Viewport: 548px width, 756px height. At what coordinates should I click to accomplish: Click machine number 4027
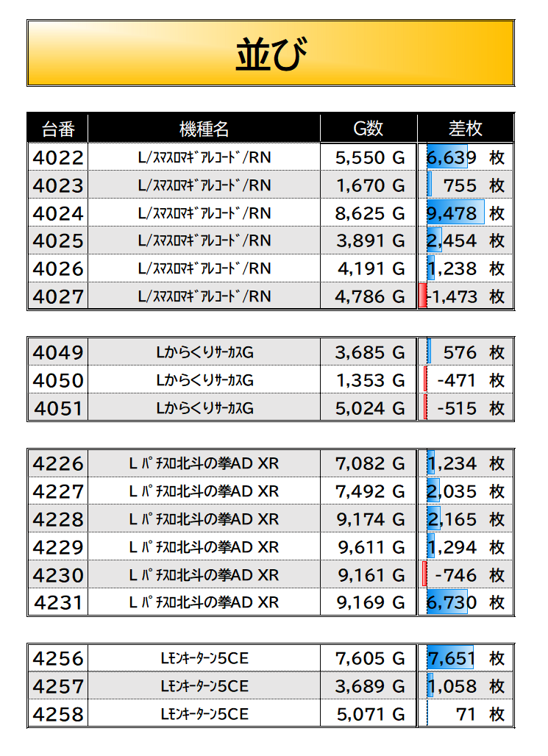tap(58, 296)
